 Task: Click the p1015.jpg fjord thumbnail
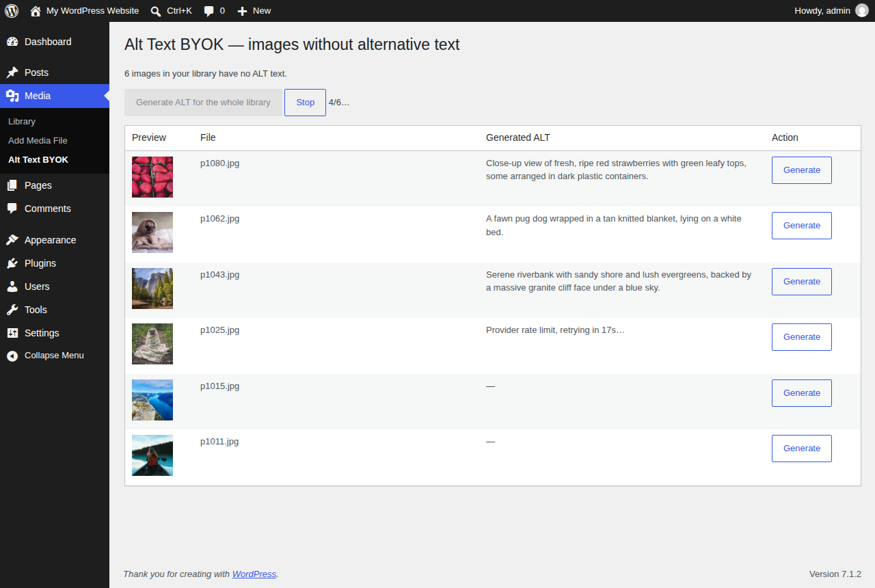click(152, 400)
